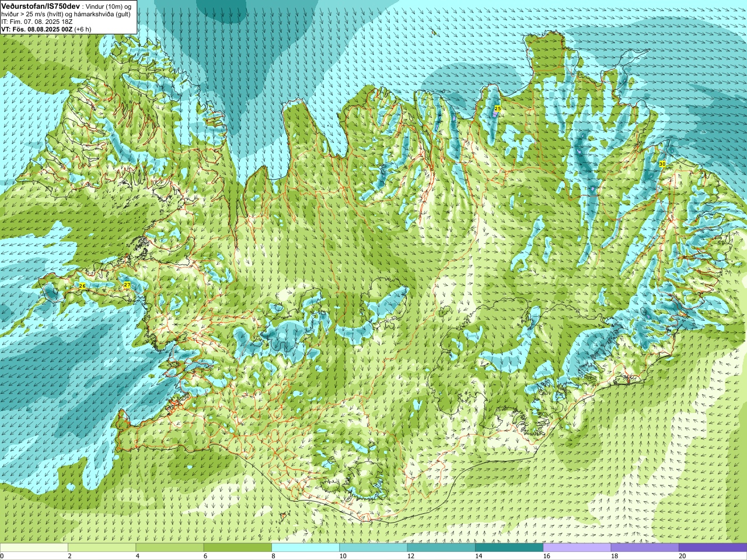Click the legend tick number 20
This screenshot has width=747, height=560.
click(x=682, y=556)
